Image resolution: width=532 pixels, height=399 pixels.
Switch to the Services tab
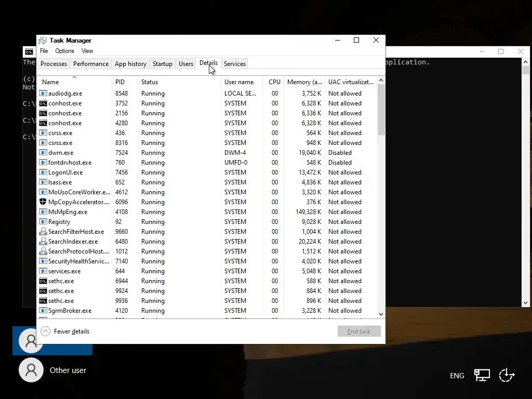pyautogui.click(x=235, y=64)
